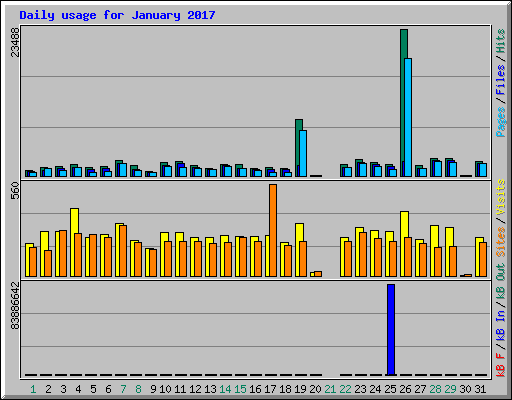This screenshot has height=400, width=512.
Task: Click the tall orange Sites bar for day 17
Action: pos(273,230)
